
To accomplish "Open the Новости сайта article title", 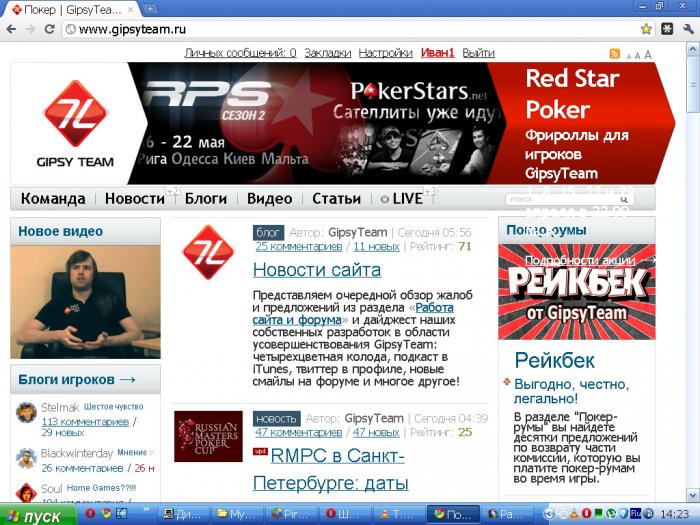I will click(x=317, y=270).
